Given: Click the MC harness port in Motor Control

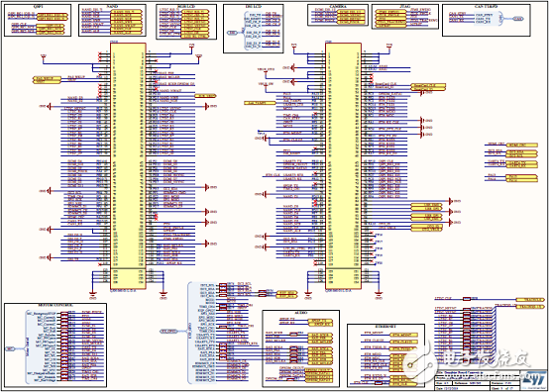Looking at the screenshot, I should pos(10,348).
